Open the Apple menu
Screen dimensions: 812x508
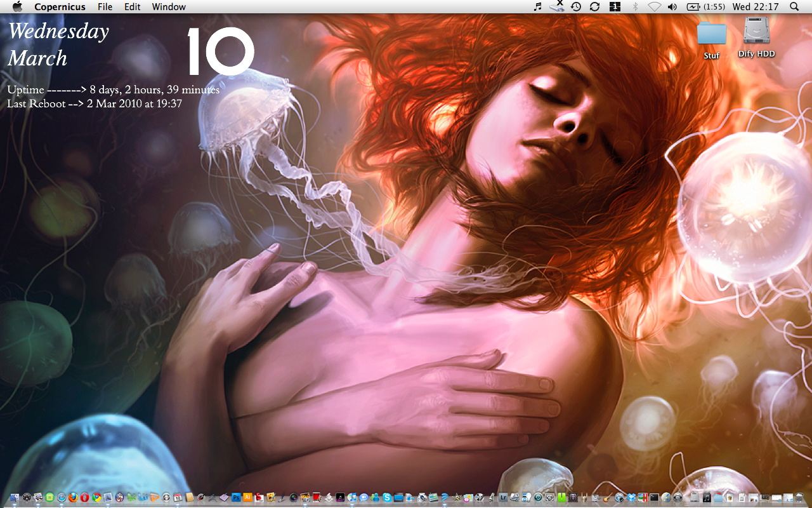17,6
